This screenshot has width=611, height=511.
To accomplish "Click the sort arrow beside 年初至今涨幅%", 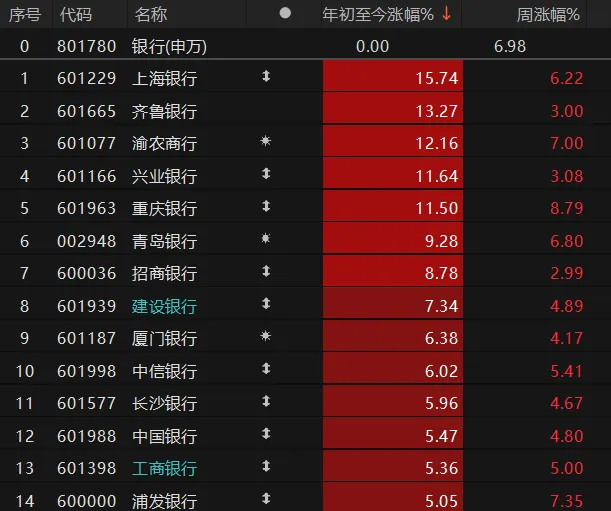I will (447, 14).
